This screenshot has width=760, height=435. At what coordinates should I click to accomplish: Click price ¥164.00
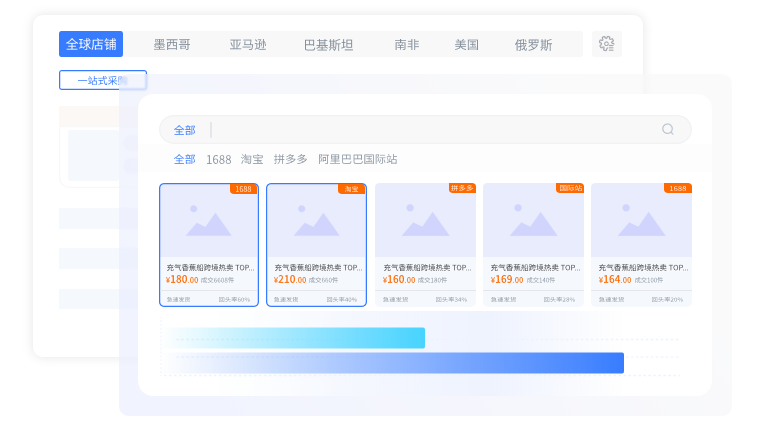coord(615,279)
